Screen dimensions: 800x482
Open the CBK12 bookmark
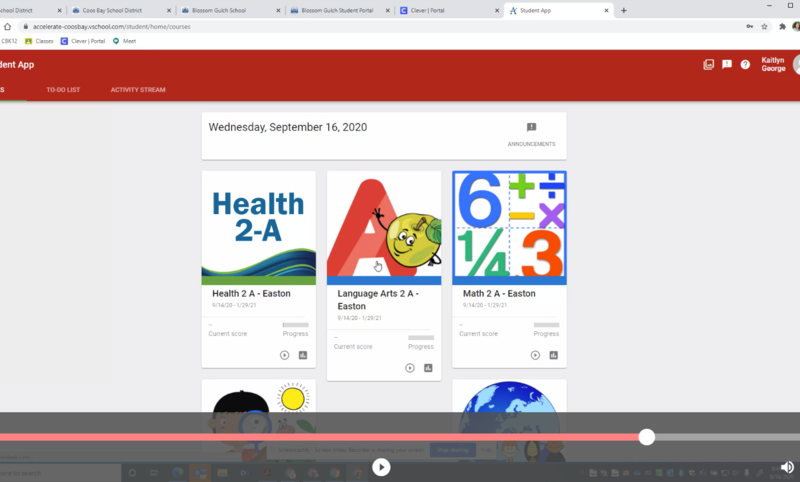click(9, 41)
